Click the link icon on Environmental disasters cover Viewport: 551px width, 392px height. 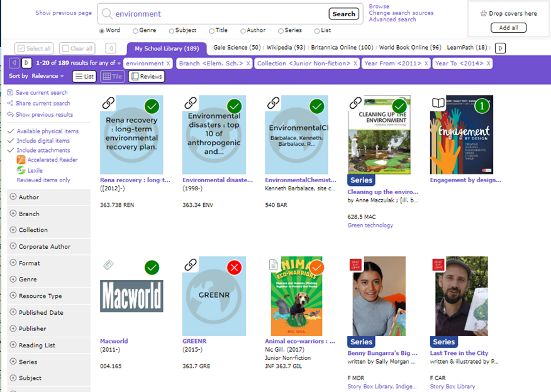tap(191, 103)
